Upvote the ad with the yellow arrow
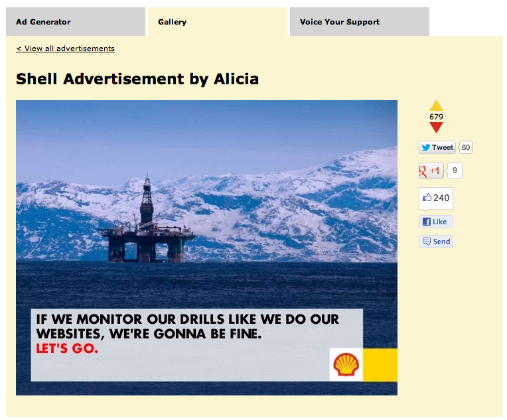 coord(436,105)
